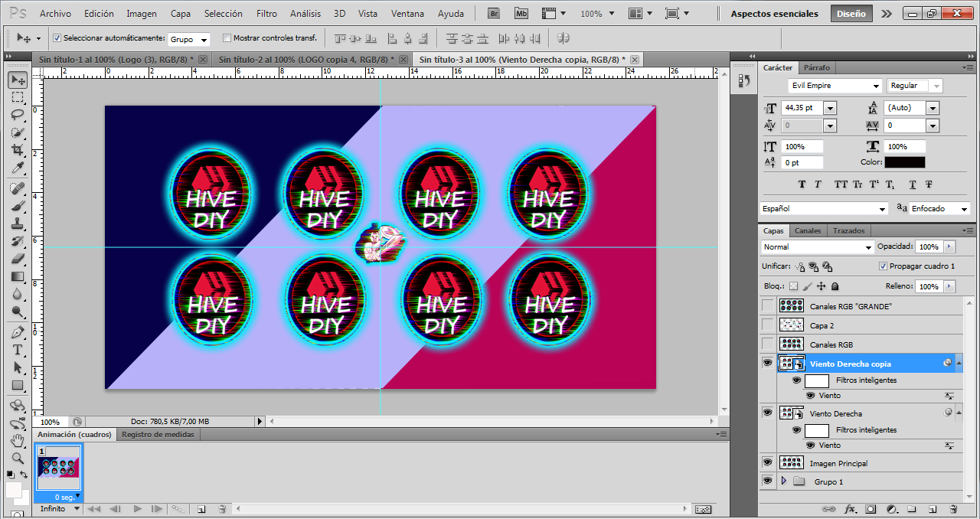Open the font size 44,35 pt dropdown
This screenshot has width=980, height=519.
(830, 109)
